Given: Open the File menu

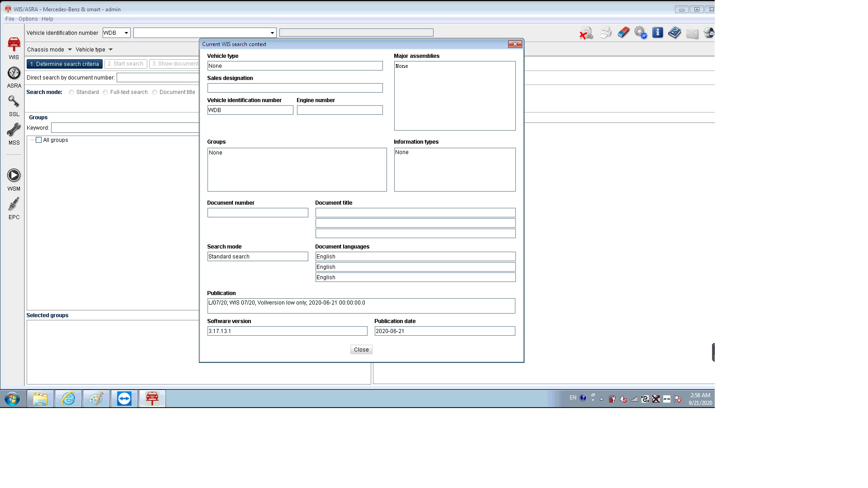Looking at the screenshot, I should click(x=10, y=19).
